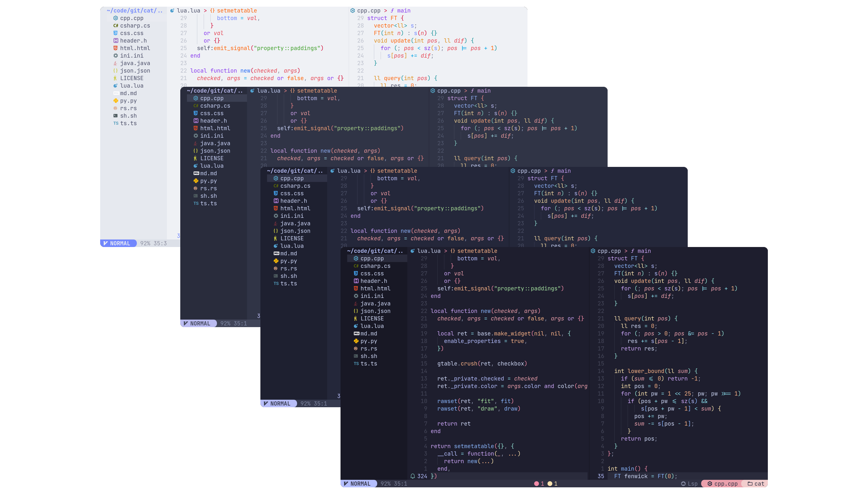Click the TS icon for ts.ts
The width and height of the screenshot is (868, 494).
click(x=356, y=363)
